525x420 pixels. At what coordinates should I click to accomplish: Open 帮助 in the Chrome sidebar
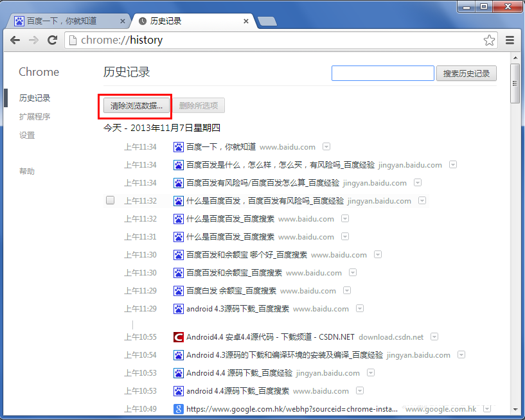tap(27, 171)
